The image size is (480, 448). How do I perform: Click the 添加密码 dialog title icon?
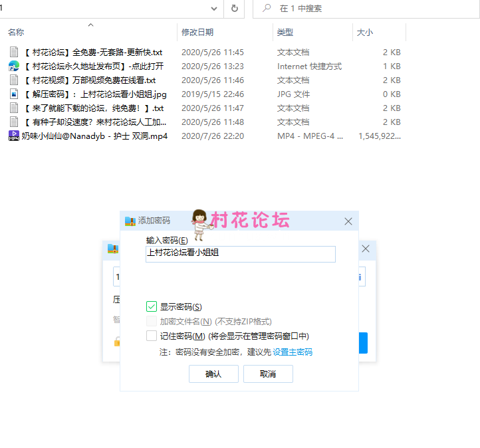point(130,221)
